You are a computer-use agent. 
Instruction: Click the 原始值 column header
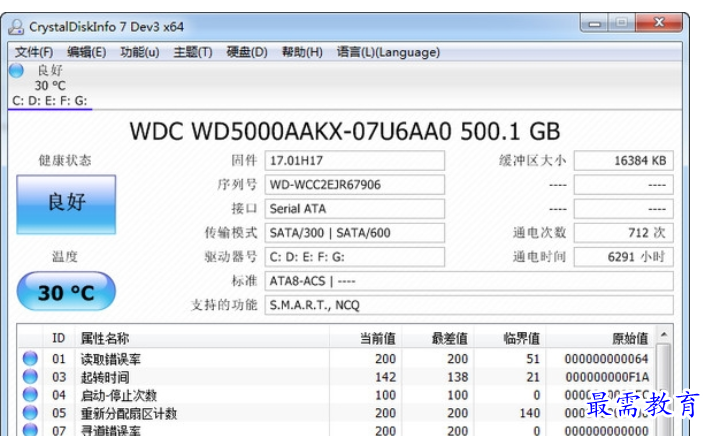600,338
